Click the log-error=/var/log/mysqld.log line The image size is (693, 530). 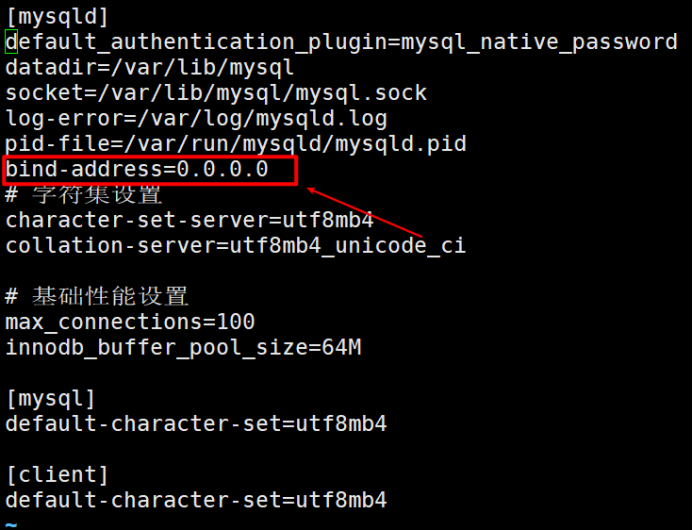click(x=196, y=119)
